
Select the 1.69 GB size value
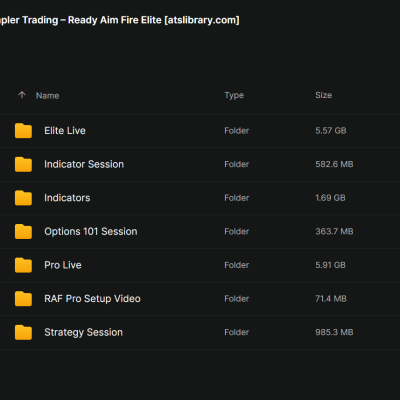pyautogui.click(x=330, y=198)
